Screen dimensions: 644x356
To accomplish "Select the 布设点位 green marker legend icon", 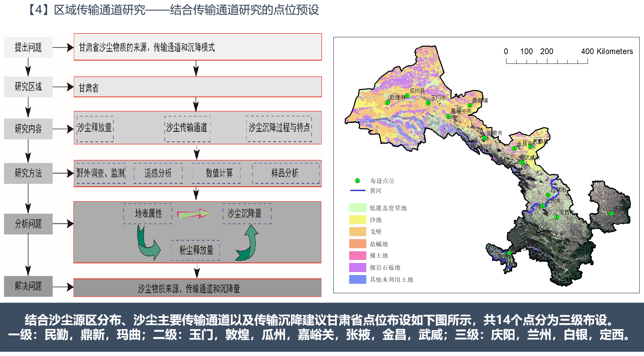I will tap(358, 180).
